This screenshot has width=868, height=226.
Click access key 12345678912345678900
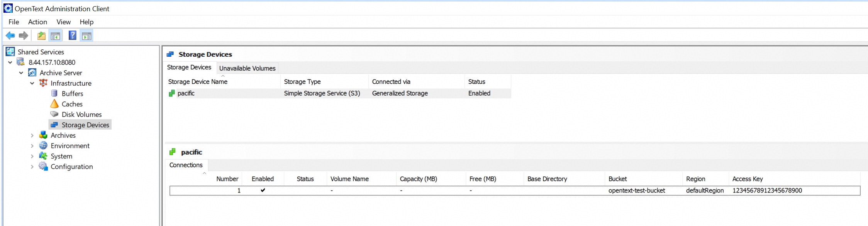pos(767,191)
